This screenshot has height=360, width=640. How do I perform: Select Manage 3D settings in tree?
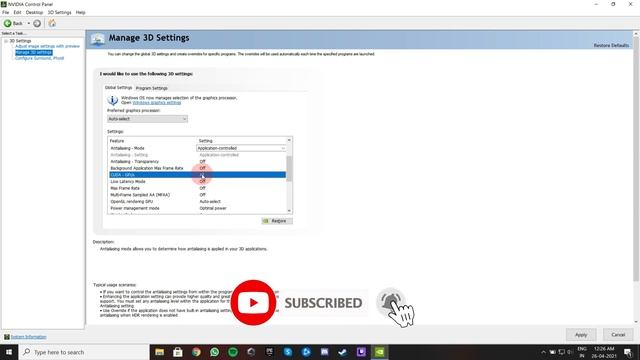pos(34,52)
